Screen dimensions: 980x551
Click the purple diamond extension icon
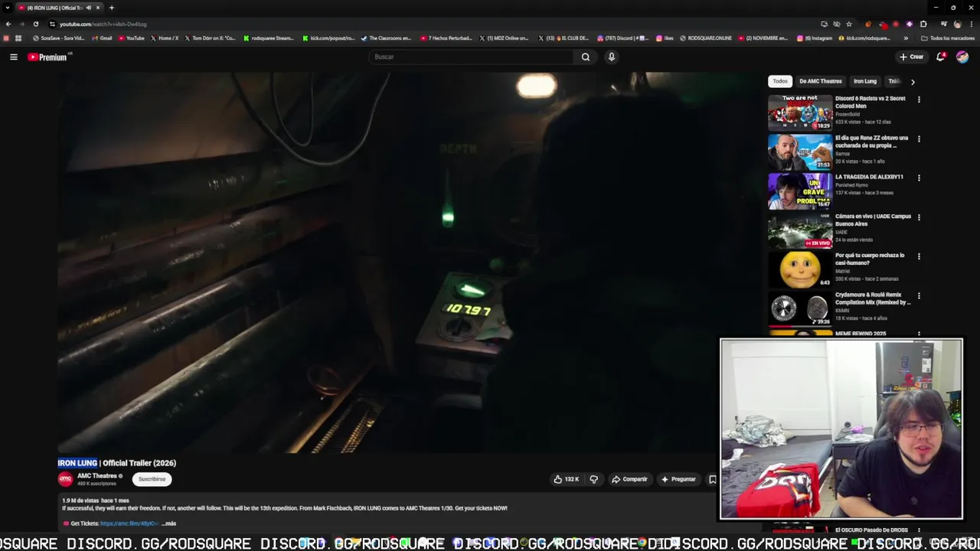pos(910,24)
